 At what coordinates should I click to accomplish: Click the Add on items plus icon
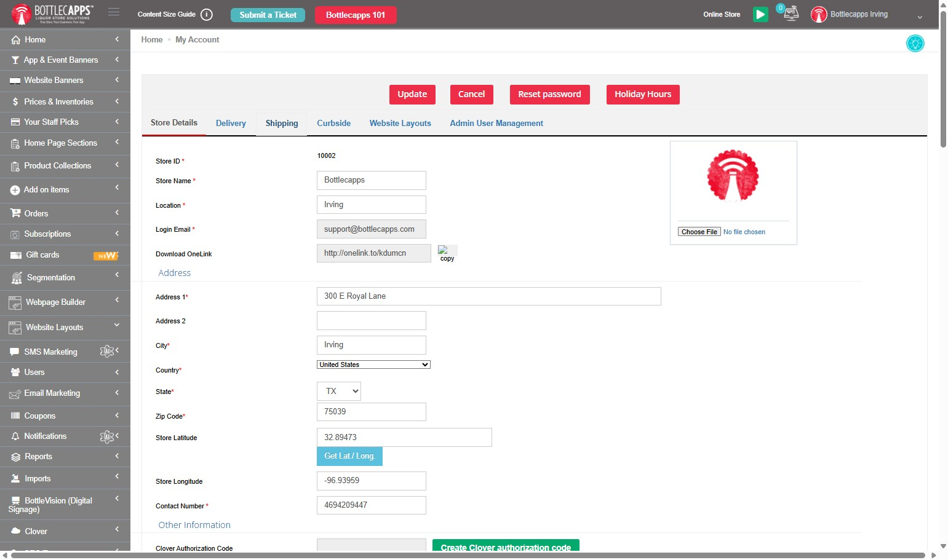click(15, 191)
